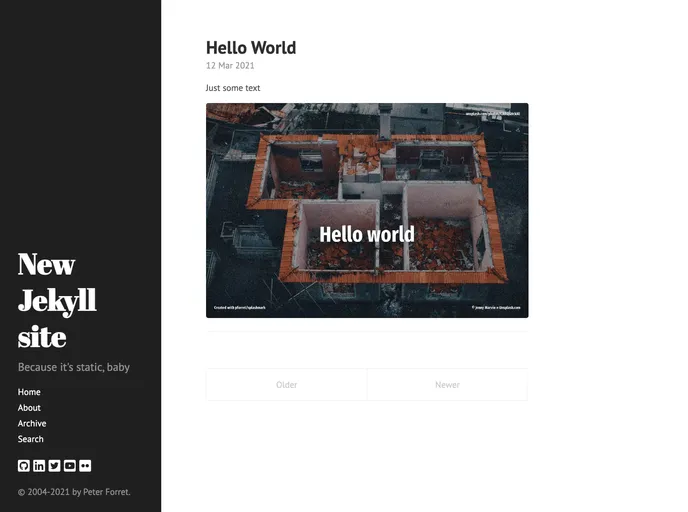Open the About page link
The width and height of the screenshot is (688, 512).
29,408
